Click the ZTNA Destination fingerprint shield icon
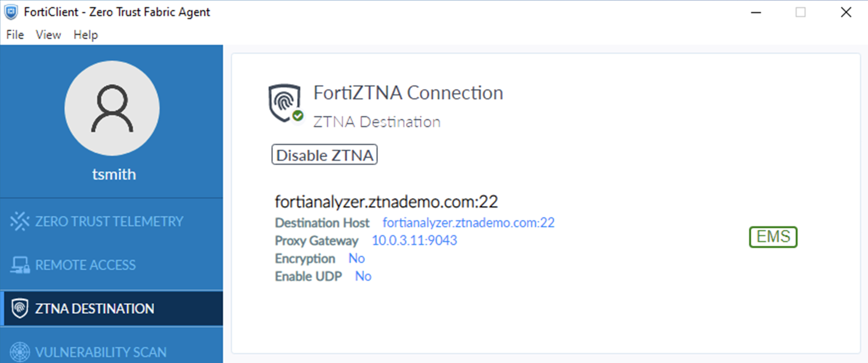868x363 pixels. coord(20,308)
